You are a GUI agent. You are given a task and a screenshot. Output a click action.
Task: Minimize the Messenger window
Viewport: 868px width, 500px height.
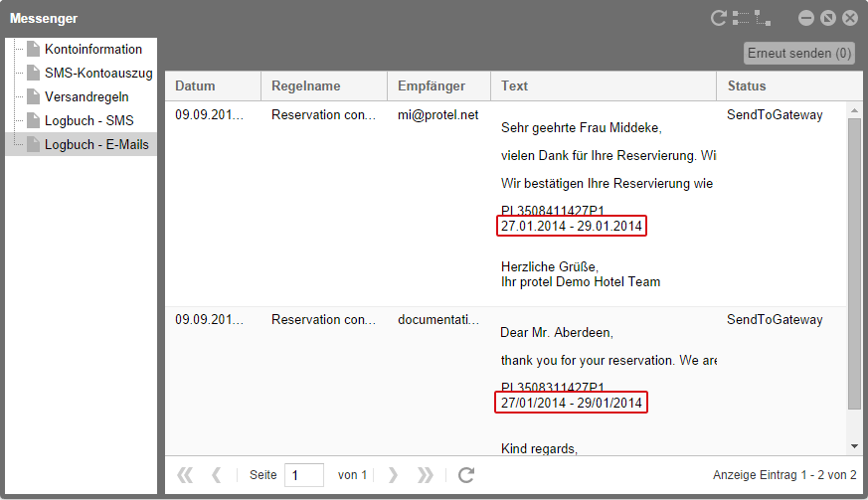tap(805, 18)
